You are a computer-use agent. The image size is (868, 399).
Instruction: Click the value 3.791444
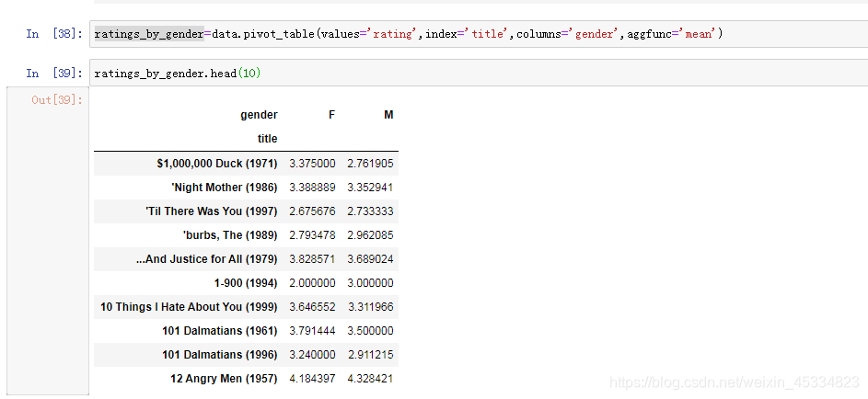point(312,330)
